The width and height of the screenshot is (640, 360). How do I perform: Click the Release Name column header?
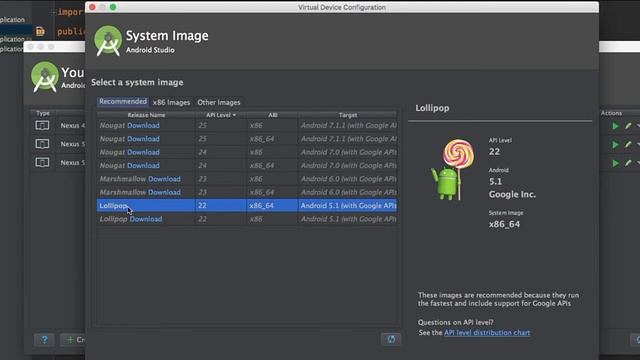[x=146, y=115]
